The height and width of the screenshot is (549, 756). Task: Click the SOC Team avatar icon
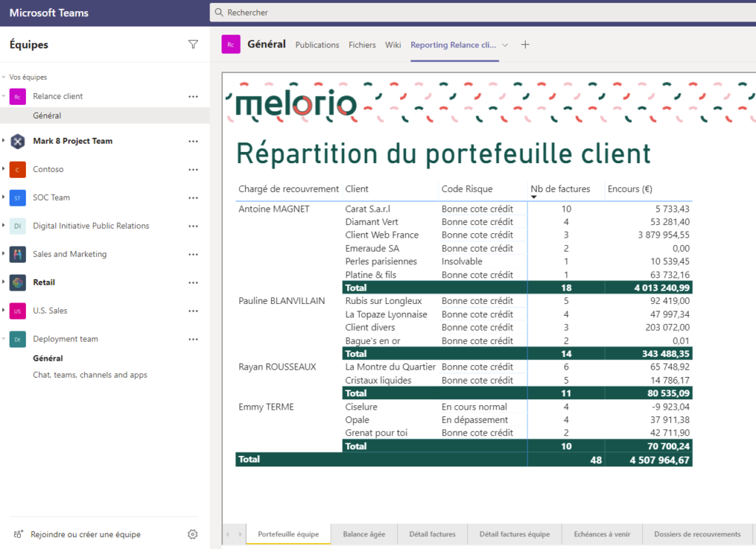pos(18,198)
